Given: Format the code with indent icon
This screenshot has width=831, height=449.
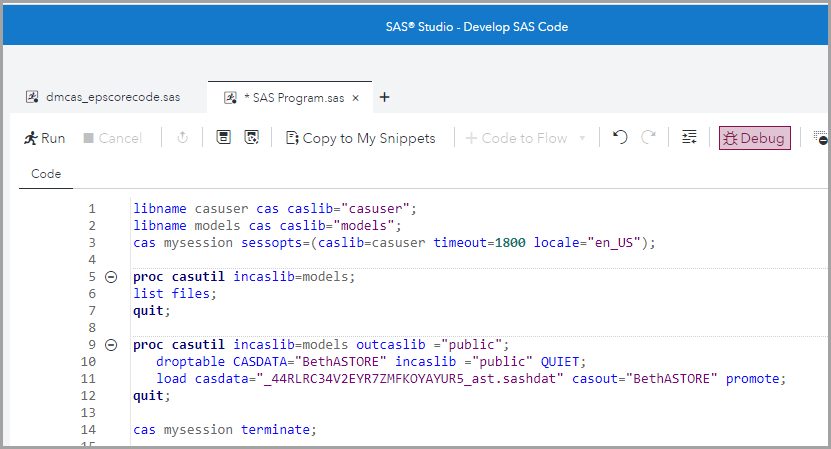Looking at the screenshot, I should tap(689, 138).
